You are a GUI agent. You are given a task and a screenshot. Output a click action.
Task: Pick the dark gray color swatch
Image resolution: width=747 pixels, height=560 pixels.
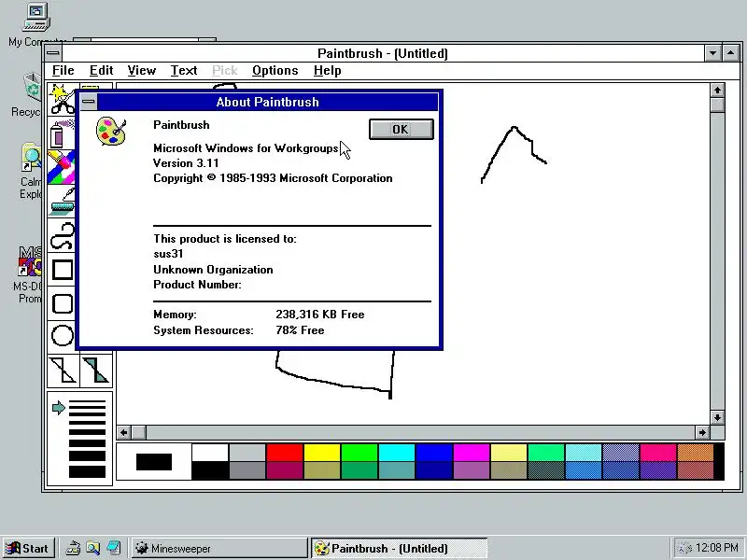coord(247,470)
